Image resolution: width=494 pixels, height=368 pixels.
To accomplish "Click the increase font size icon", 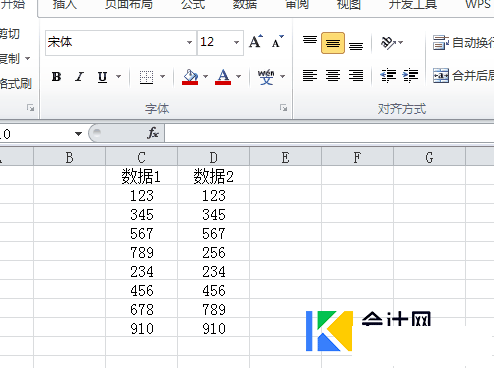I will (x=256, y=42).
